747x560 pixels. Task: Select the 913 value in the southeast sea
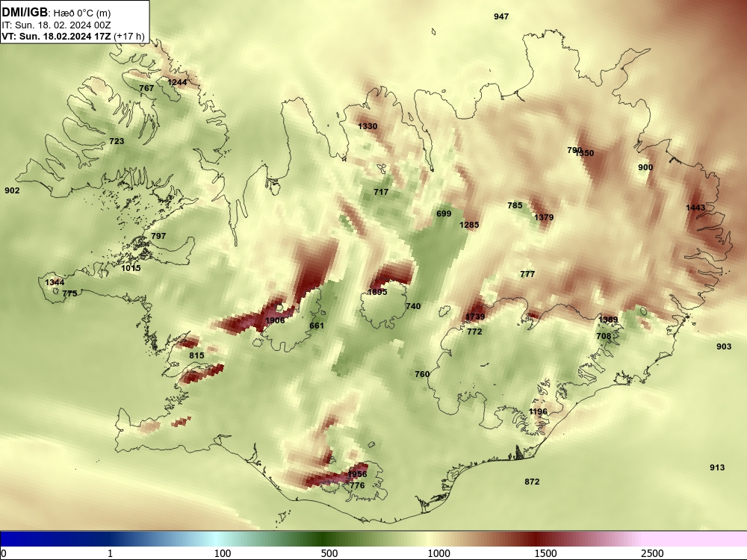click(717, 467)
